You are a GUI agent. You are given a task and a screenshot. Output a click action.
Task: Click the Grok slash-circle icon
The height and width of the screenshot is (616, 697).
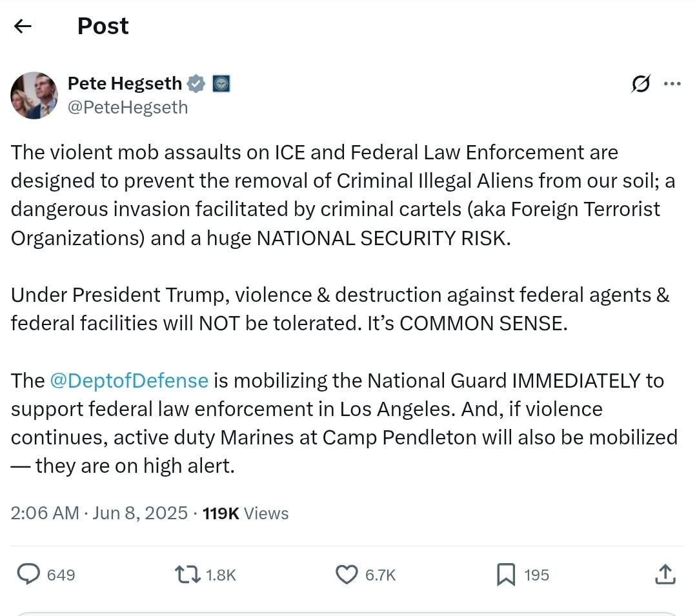(641, 84)
